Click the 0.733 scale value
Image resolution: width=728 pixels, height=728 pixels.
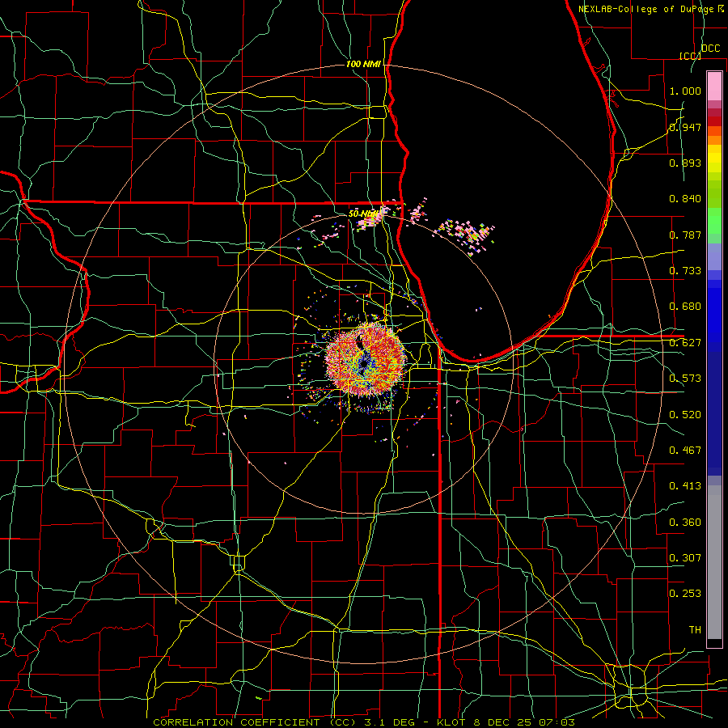tap(685, 271)
